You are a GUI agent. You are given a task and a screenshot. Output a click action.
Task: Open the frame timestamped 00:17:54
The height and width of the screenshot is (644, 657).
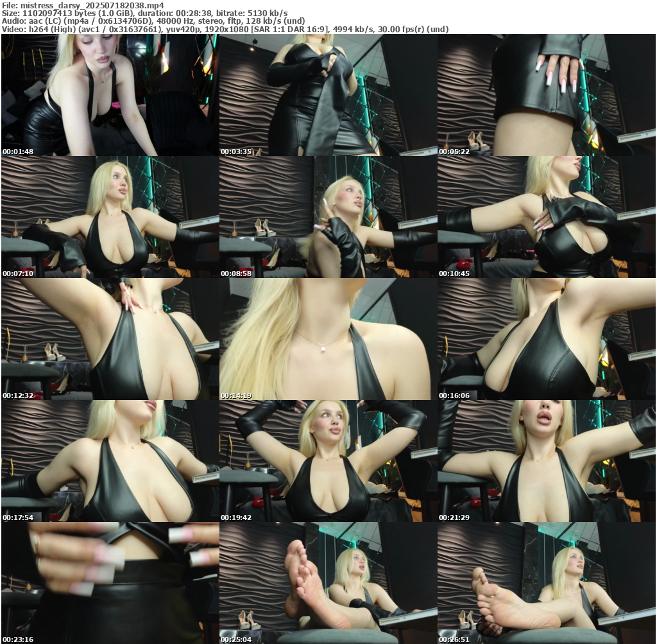pyautogui.click(x=110, y=461)
